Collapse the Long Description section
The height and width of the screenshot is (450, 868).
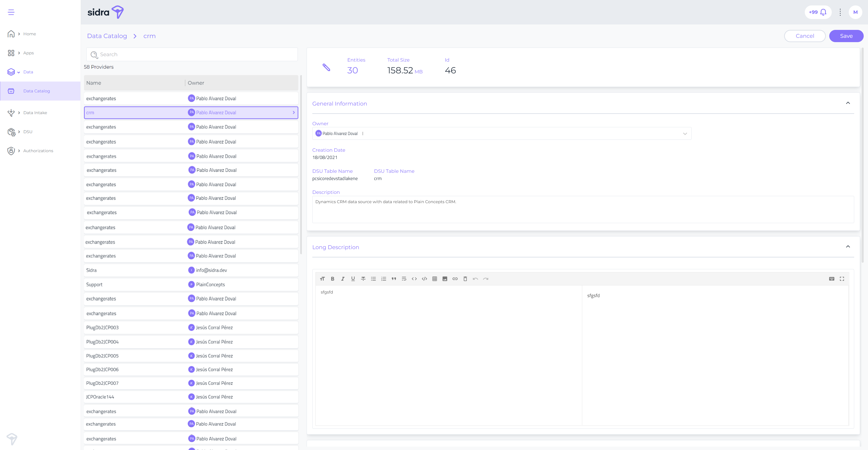click(x=848, y=247)
